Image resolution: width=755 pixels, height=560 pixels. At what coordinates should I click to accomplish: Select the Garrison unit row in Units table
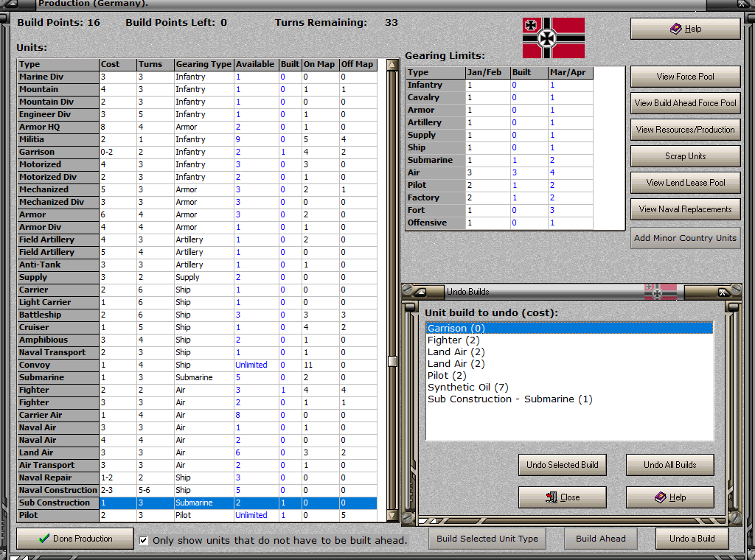198,152
